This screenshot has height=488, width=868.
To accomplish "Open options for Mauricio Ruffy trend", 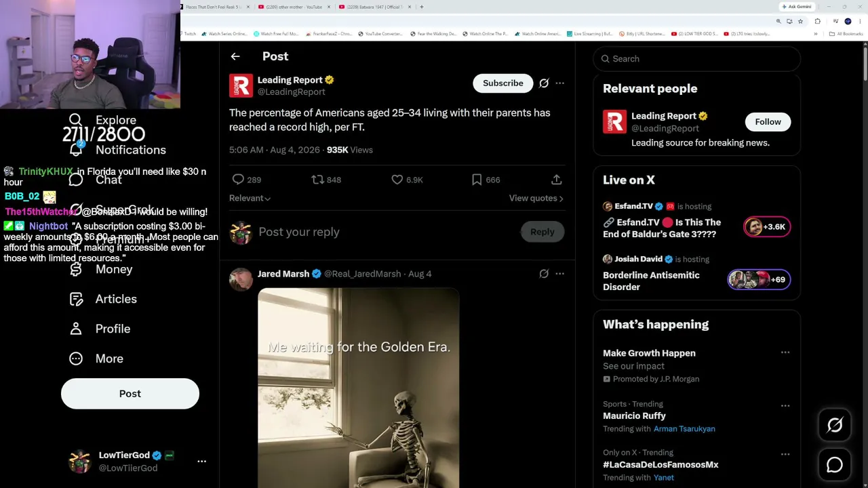I will pos(785,405).
